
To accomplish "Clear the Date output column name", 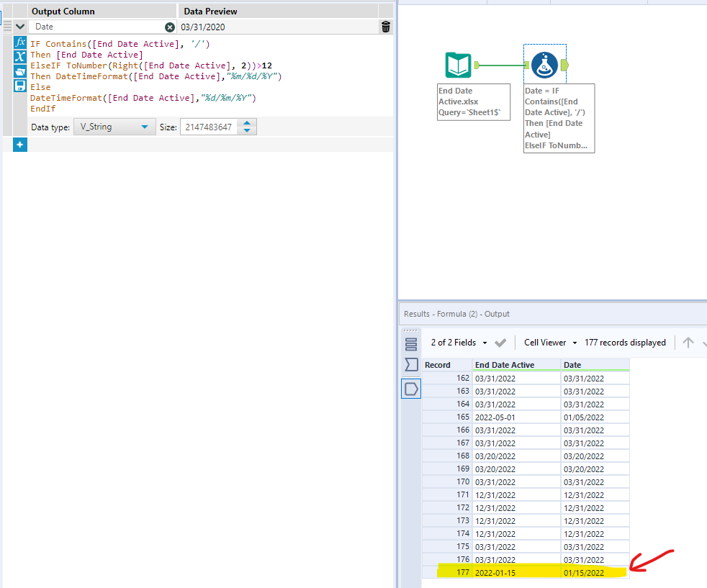I will [170, 27].
